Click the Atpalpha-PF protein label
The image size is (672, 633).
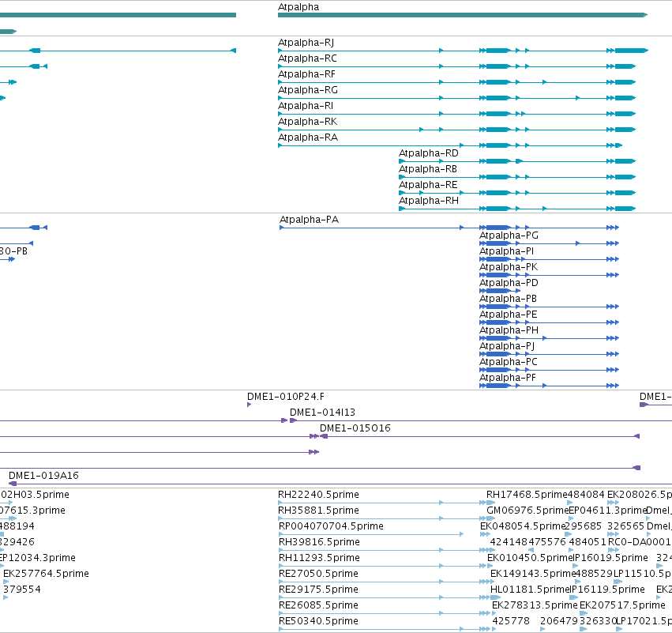[x=508, y=378]
